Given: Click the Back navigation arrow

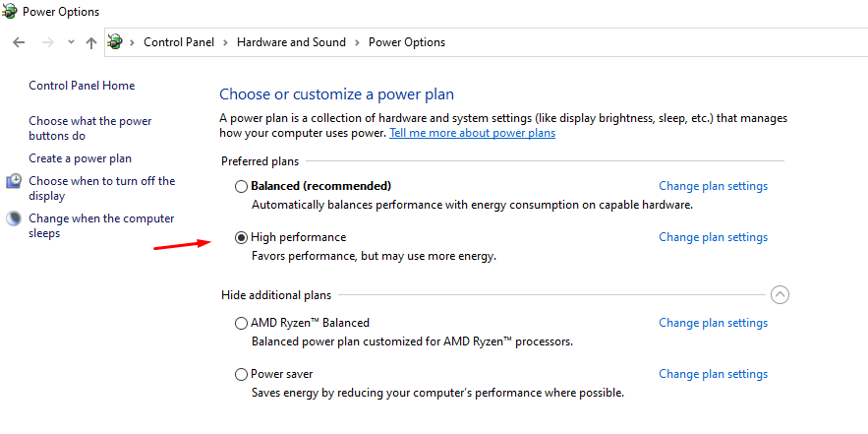Looking at the screenshot, I should [x=19, y=42].
